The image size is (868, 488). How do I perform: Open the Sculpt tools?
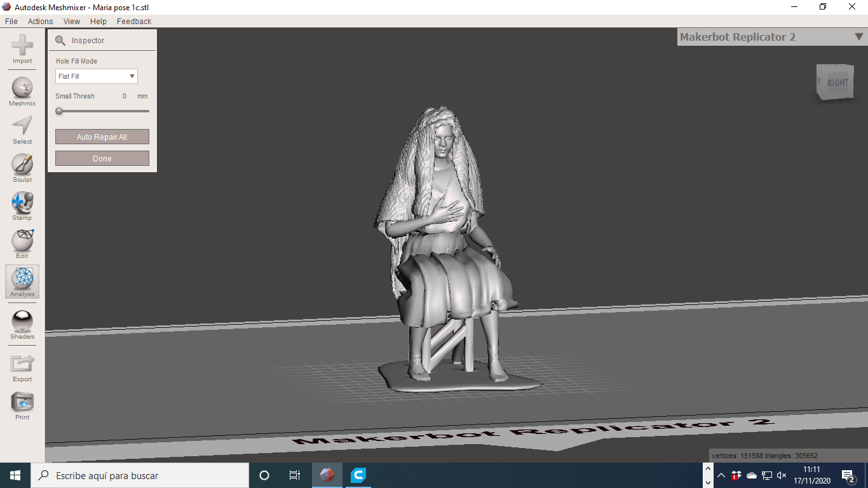[x=22, y=164]
